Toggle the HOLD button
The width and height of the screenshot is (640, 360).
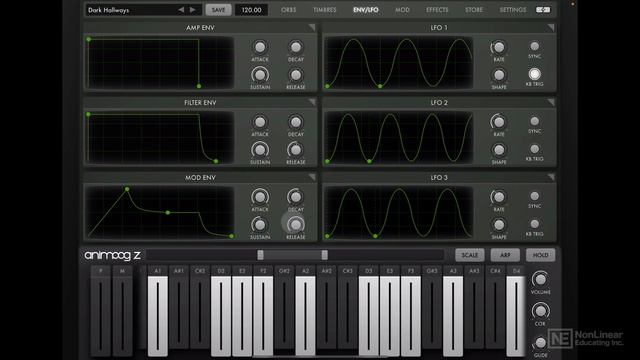(x=540, y=255)
